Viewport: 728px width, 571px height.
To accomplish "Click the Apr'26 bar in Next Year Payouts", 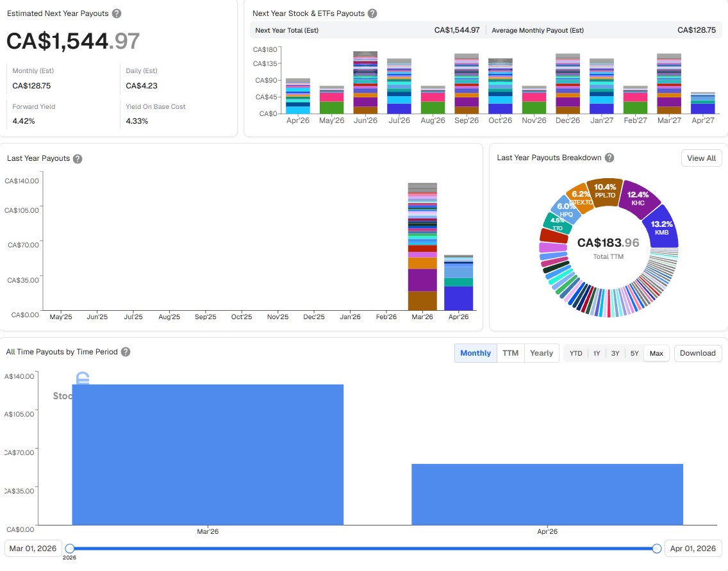I will [x=297, y=96].
